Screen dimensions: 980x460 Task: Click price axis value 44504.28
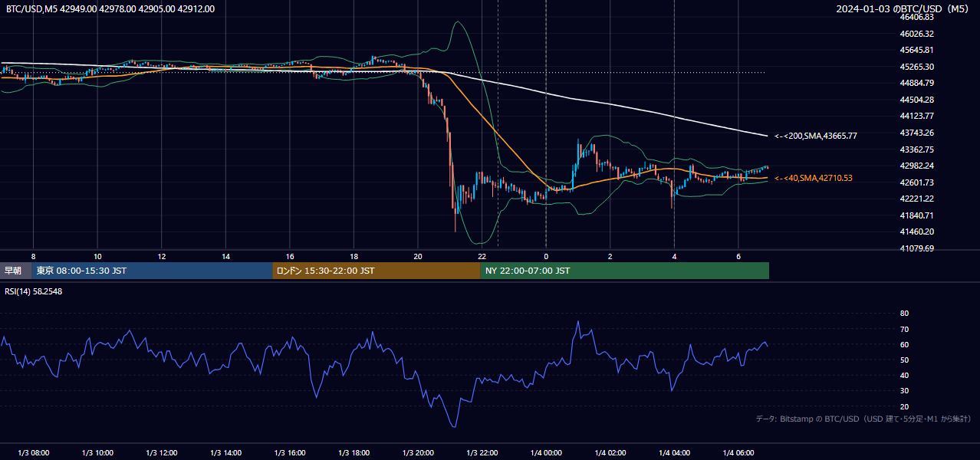[916, 100]
